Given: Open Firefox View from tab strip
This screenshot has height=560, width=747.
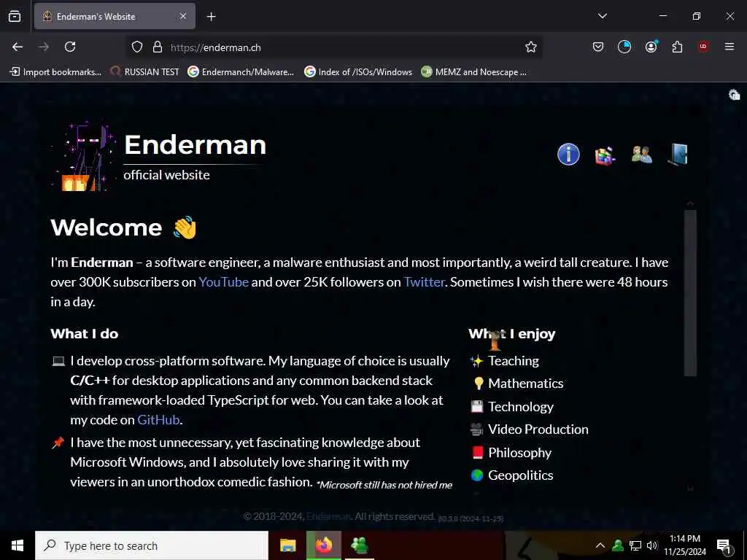Looking at the screenshot, I should coord(15,16).
